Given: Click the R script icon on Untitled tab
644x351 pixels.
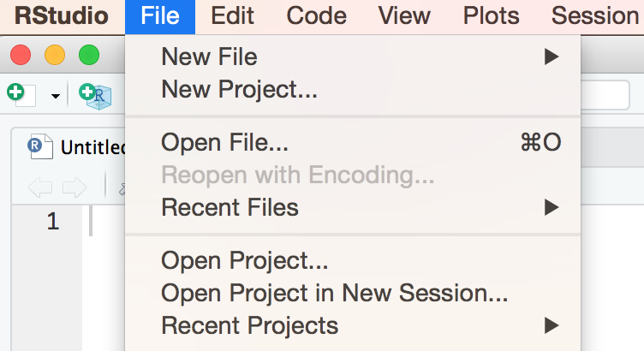Looking at the screenshot, I should [40, 146].
